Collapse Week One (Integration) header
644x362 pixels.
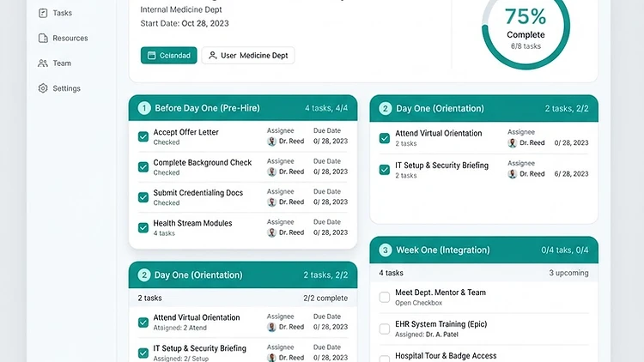point(483,250)
